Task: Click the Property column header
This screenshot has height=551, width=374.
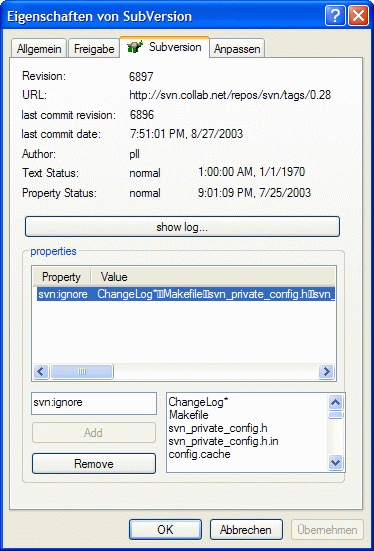Action: click(62, 277)
